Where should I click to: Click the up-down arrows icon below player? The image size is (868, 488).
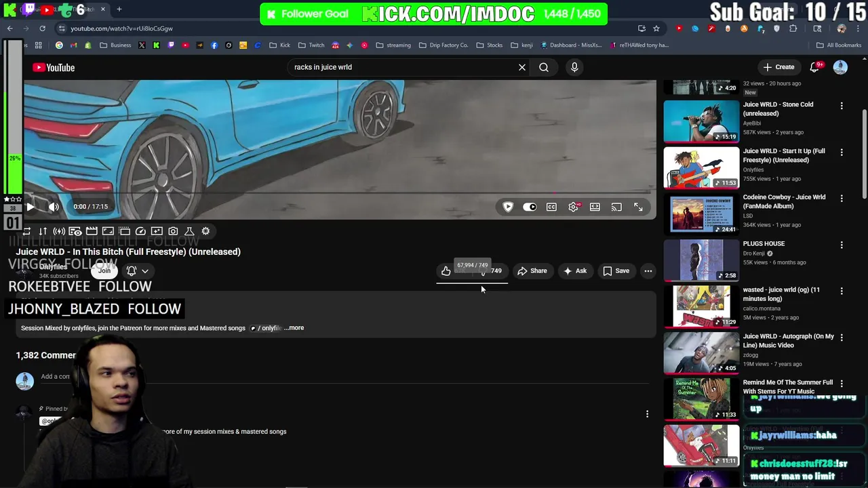coord(43,231)
